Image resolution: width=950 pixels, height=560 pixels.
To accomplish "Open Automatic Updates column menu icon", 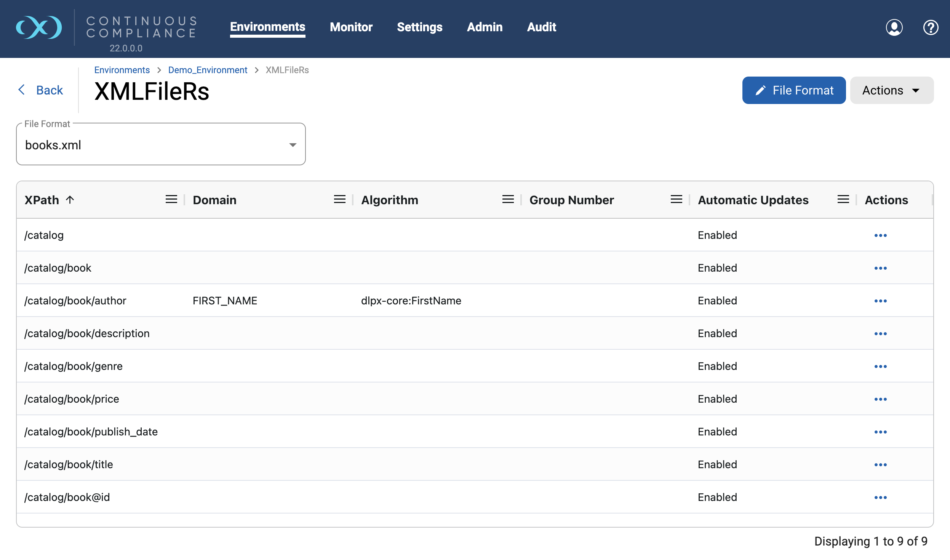I will pos(843,200).
